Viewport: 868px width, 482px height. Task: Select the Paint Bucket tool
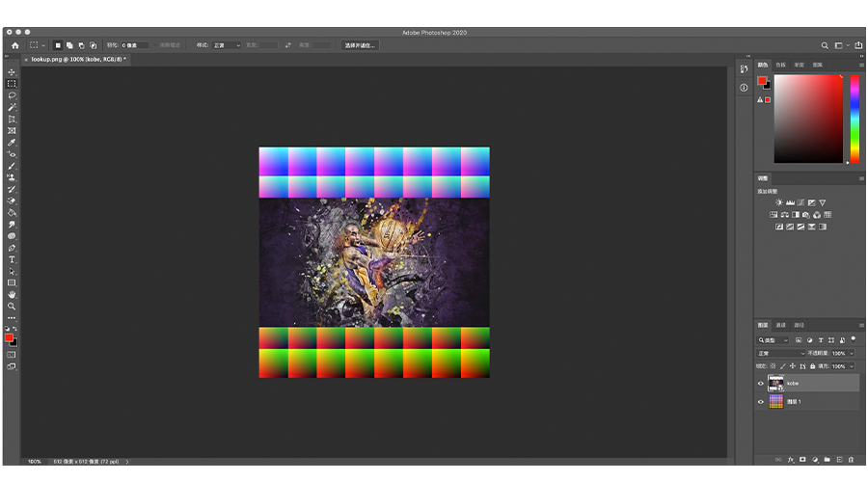click(x=12, y=212)
